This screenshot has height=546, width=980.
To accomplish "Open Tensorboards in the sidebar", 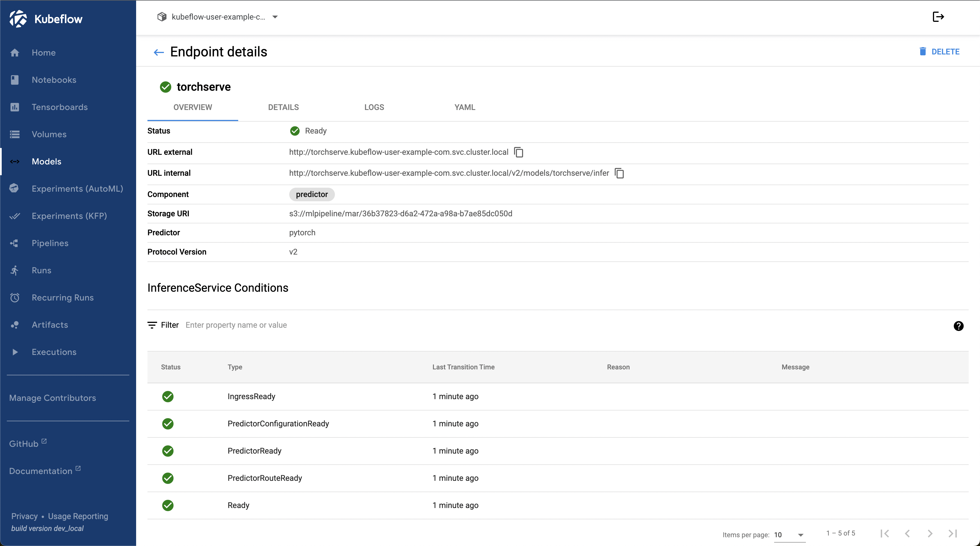I will point(59,107).
